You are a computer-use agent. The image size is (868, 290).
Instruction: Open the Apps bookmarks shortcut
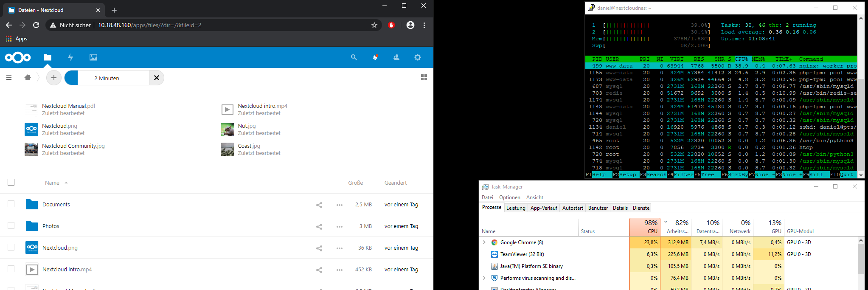pyautogui.click(x=17, y=39)
